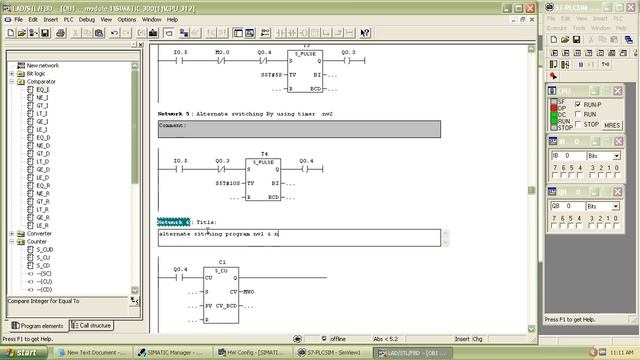Screen dimensions: 640x360
Task: Collapse the Counter tree folder
Action: click(12, 242)
